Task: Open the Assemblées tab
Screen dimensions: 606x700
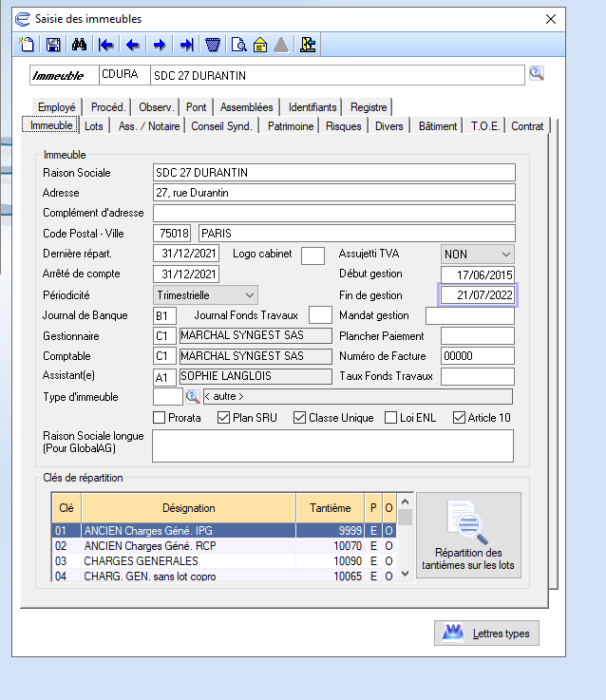Action: 247,107
